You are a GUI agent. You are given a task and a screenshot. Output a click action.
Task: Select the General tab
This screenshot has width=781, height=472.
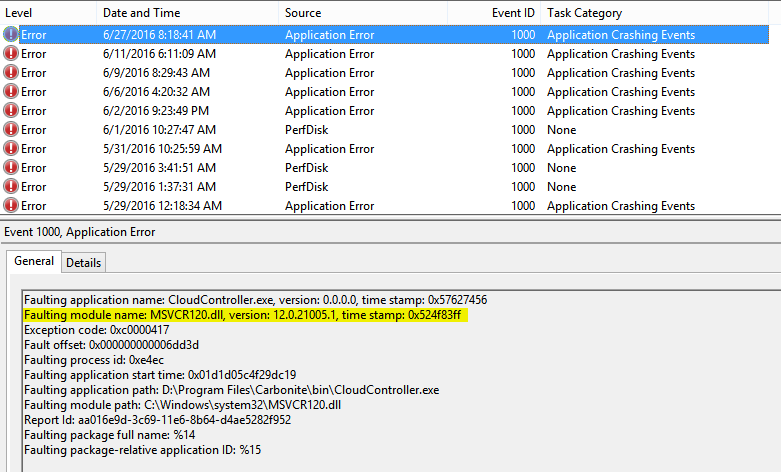click(x=34, y=262)
